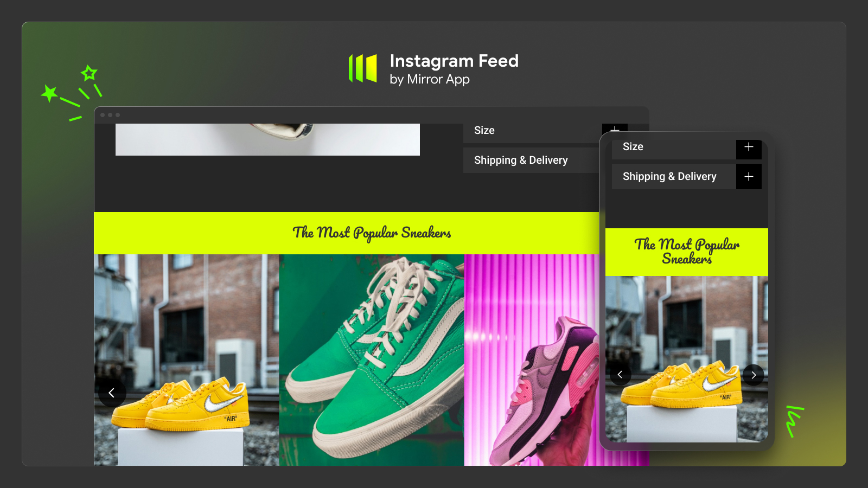Click the desktop Size label
The width and height of the screenshot is (868, 488).
click(484, 131)
